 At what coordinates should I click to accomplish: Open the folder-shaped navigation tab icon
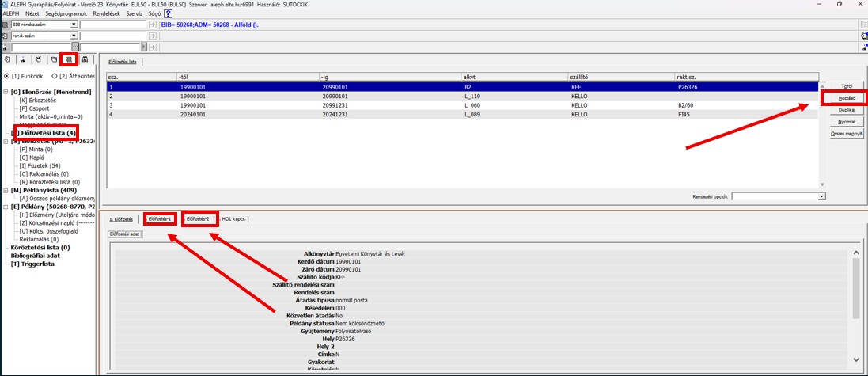coord(54,59)
